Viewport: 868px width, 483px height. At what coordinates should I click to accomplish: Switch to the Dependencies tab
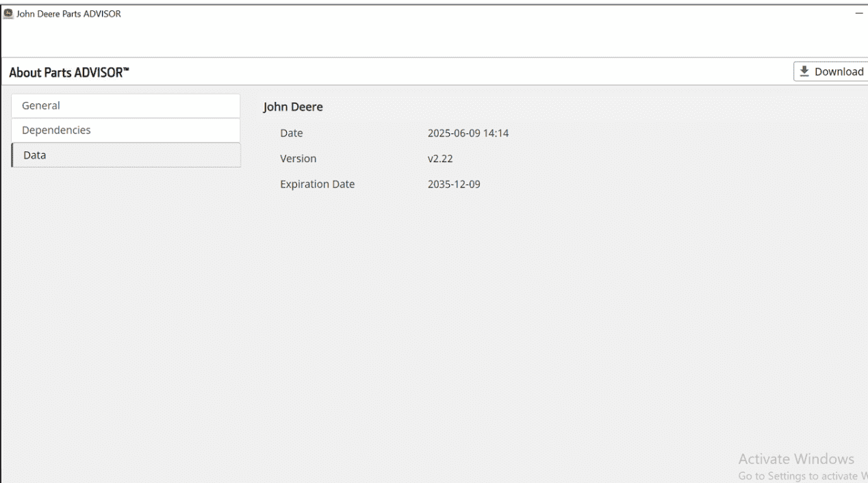[x=126, y=130]
